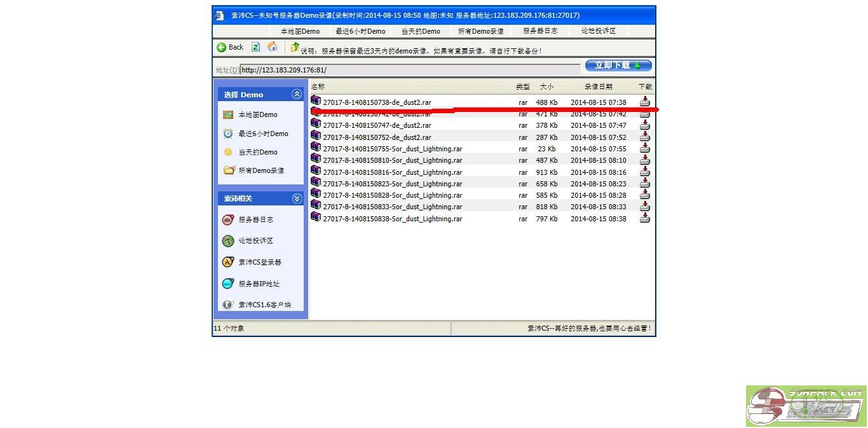The height and width of the screenshot is (428, 868).
Task: Open 袁沛CS1.6客户端 link in sidebar
Action: [264, 305]
